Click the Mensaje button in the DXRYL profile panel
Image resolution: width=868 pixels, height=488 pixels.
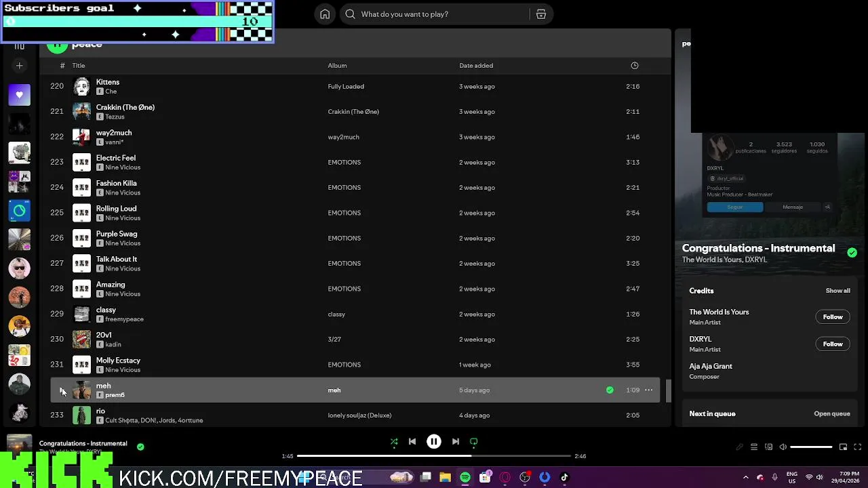[x=793, y=207]
